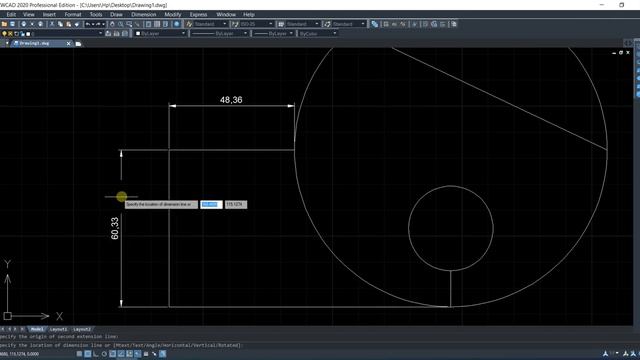The height and width of the screenshot is (360, 640).
Task: Click the Undo arrow icon
Action: (x=87, y=24)
